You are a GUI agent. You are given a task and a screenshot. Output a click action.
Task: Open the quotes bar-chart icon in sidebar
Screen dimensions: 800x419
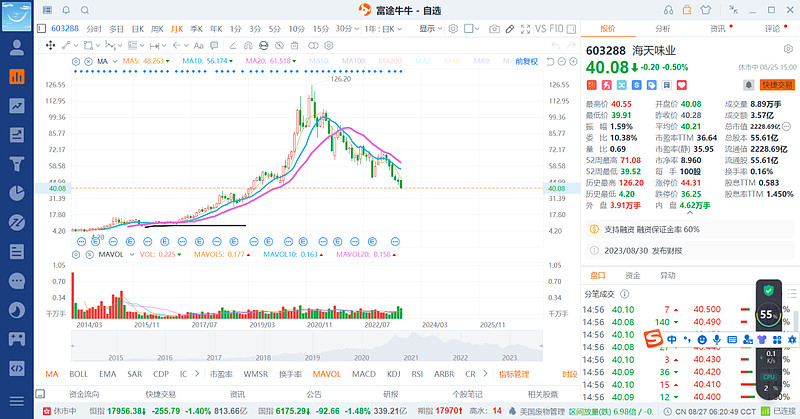[x=17, y=77]
